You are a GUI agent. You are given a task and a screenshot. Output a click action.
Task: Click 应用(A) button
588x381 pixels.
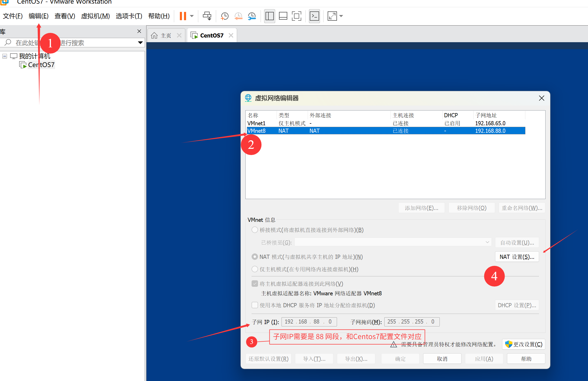tap(484, 359)
